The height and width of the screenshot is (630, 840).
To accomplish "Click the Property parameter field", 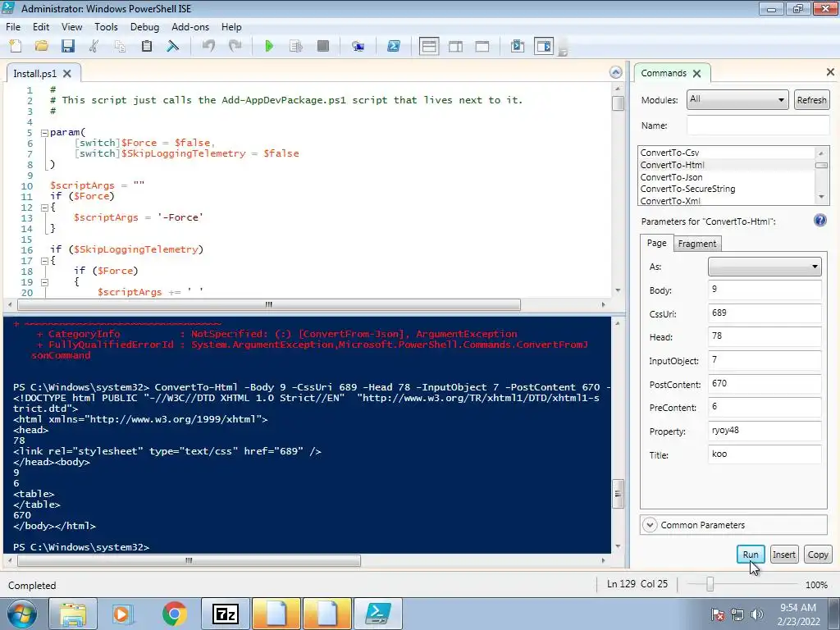I will pos(765,431).
